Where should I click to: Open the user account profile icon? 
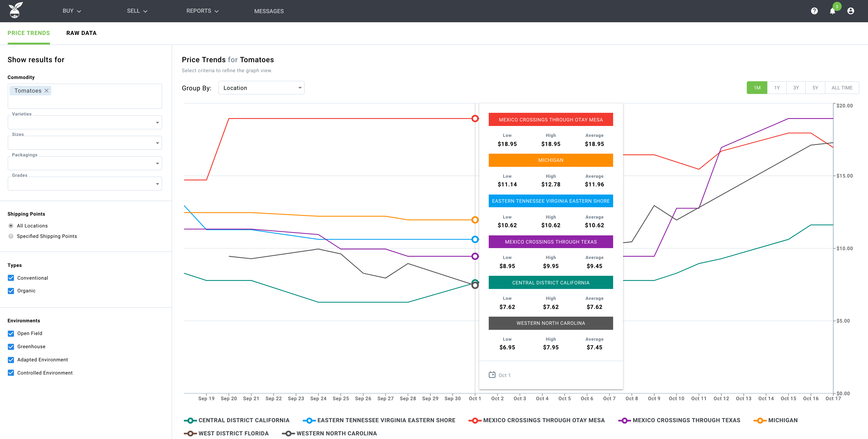click(851, 11)
